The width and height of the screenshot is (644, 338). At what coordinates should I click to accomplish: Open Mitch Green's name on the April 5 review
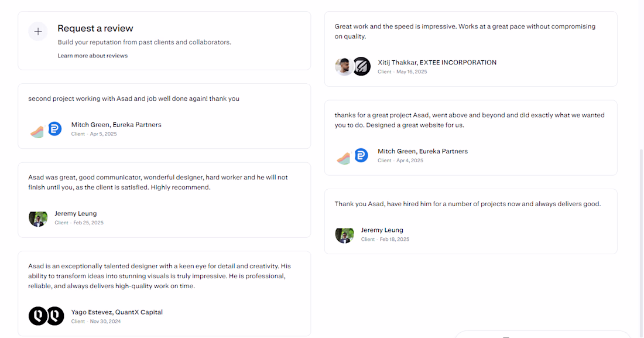116,125
